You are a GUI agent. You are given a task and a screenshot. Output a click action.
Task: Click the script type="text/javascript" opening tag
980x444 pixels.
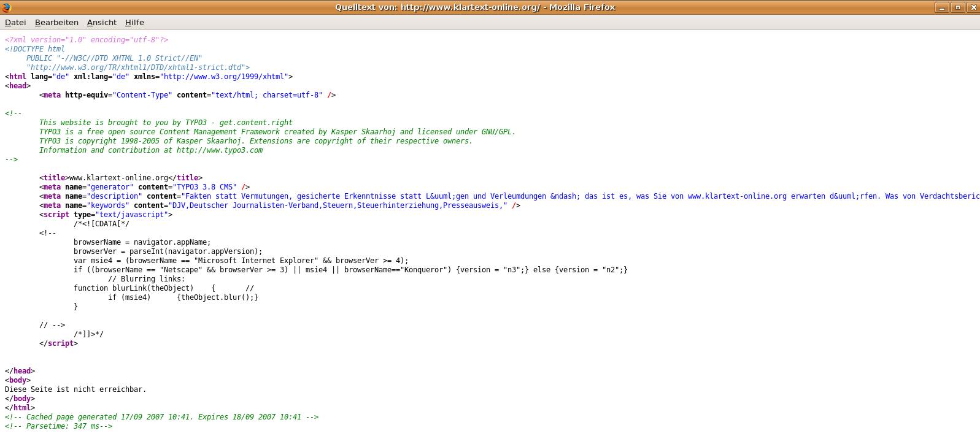[106, 215]
